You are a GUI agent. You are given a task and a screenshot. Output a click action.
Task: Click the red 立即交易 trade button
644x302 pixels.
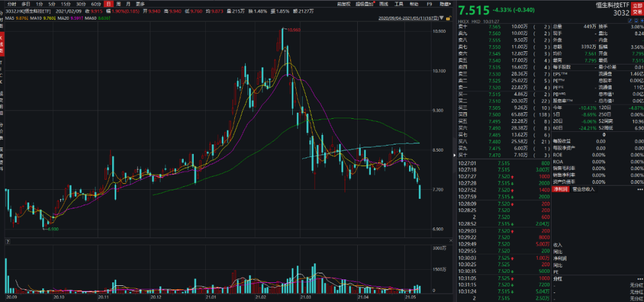(x=637, y=8)
